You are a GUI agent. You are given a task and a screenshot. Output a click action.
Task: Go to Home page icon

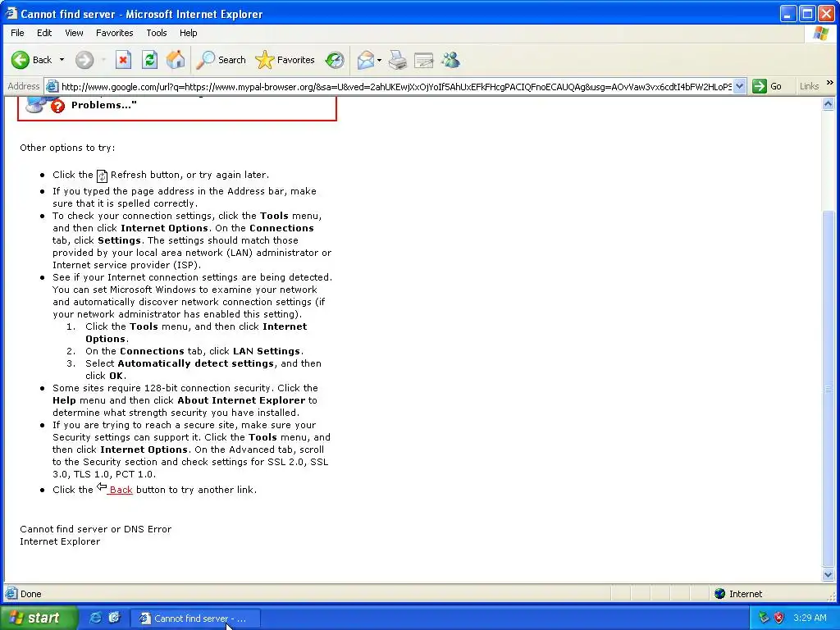pos(176,60)
